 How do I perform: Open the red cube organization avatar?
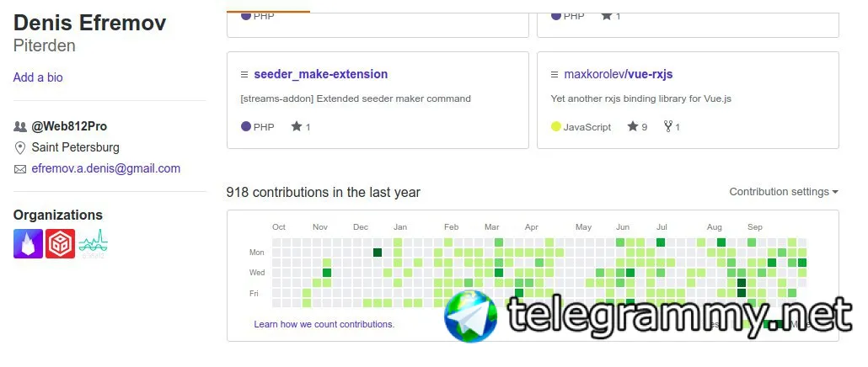61,244
